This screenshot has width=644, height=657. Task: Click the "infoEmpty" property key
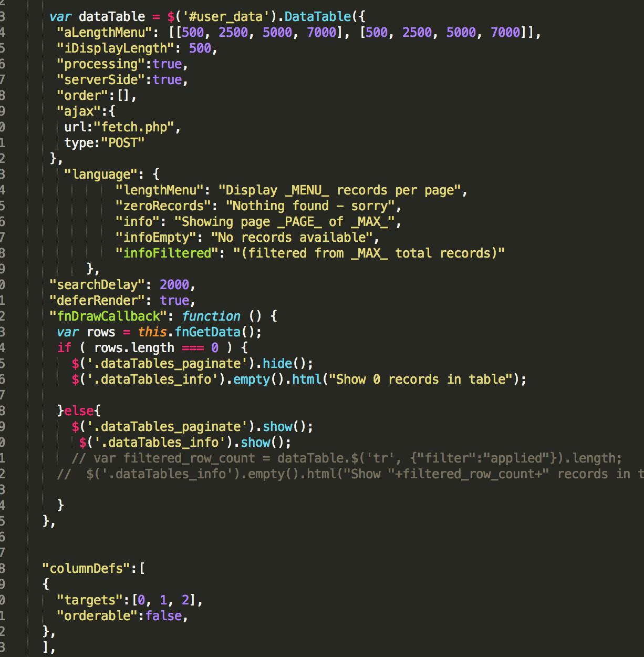click(156, 238)
